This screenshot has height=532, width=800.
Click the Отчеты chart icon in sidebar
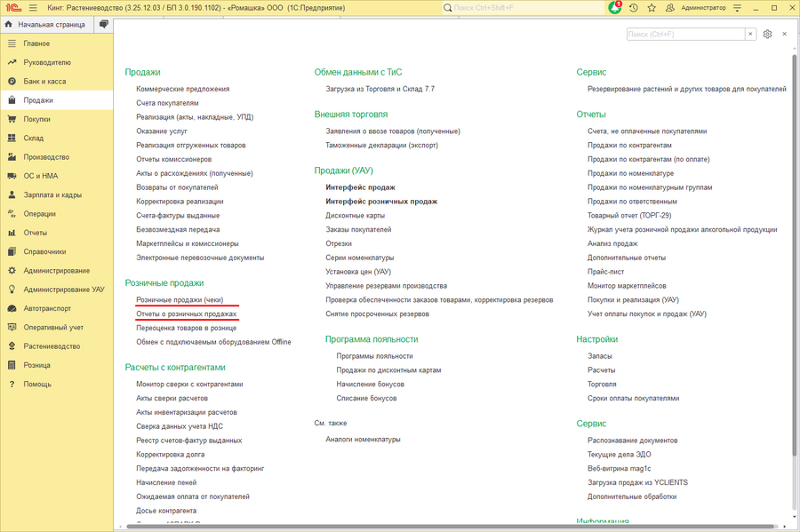[x=12, y=233]
